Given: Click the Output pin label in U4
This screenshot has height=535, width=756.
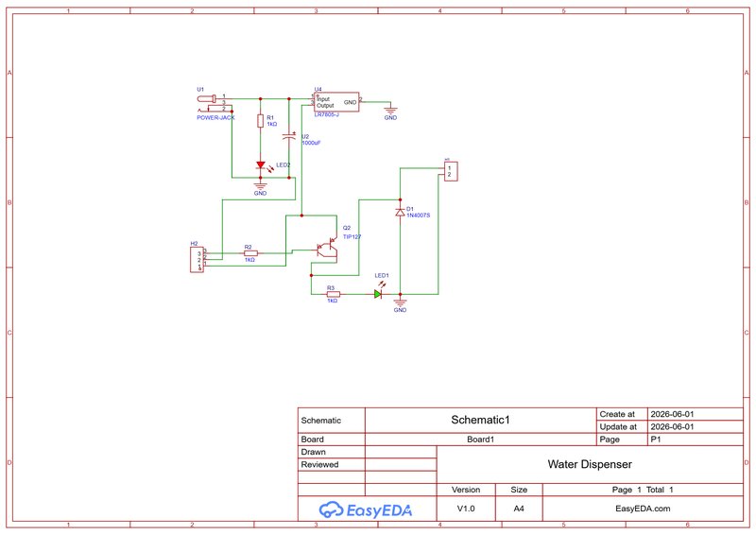Looking at the screenshot, I should [x=325, y=106].
